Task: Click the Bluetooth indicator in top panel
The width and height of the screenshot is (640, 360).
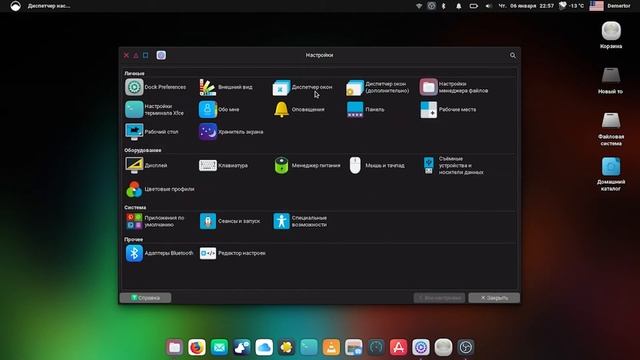Action: coord(444,6)
